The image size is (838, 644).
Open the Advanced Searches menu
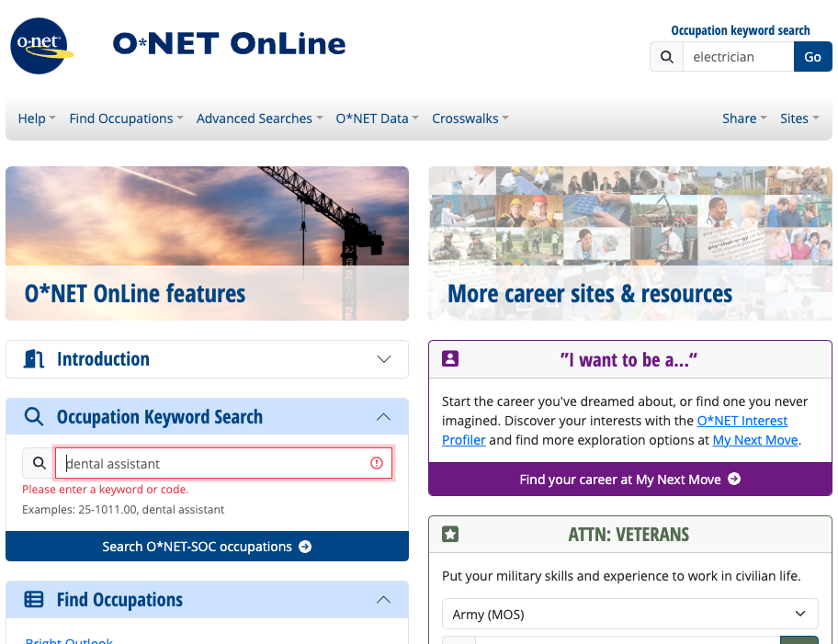point(260,119)
